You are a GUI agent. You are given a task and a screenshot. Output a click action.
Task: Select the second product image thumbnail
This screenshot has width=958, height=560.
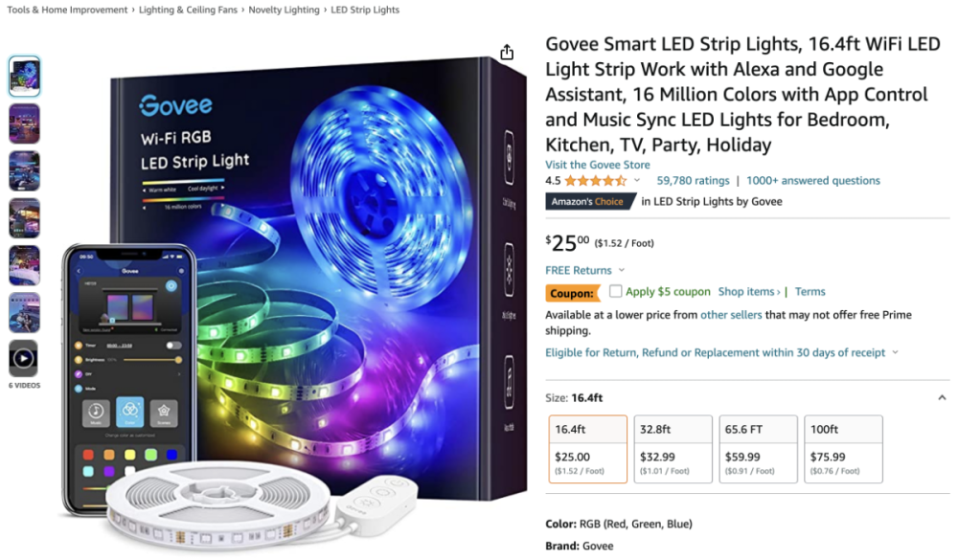click(x=25, y=123)
